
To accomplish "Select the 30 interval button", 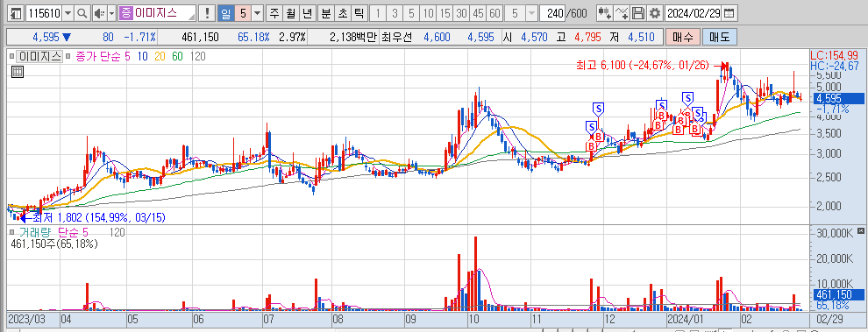I will click(x=461, y=13).
